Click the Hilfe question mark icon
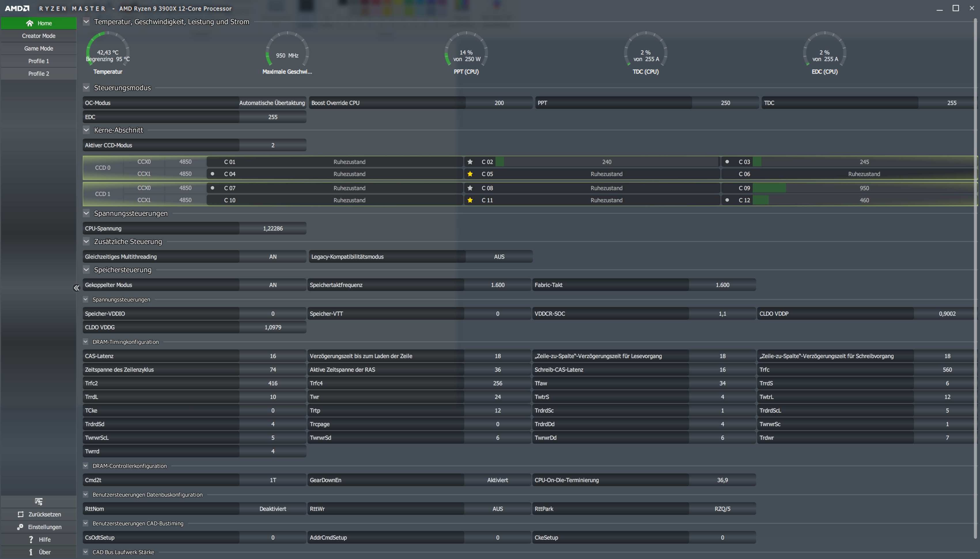 pyautogui.click(x=31, y=539)
